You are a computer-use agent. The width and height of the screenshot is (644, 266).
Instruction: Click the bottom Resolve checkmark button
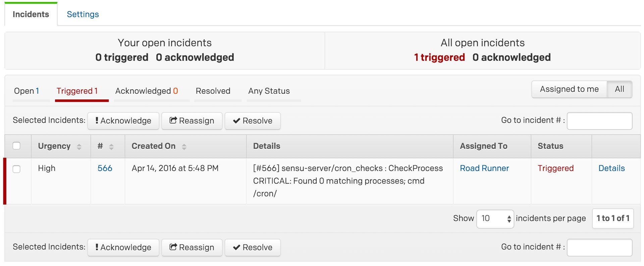(253, 248)
